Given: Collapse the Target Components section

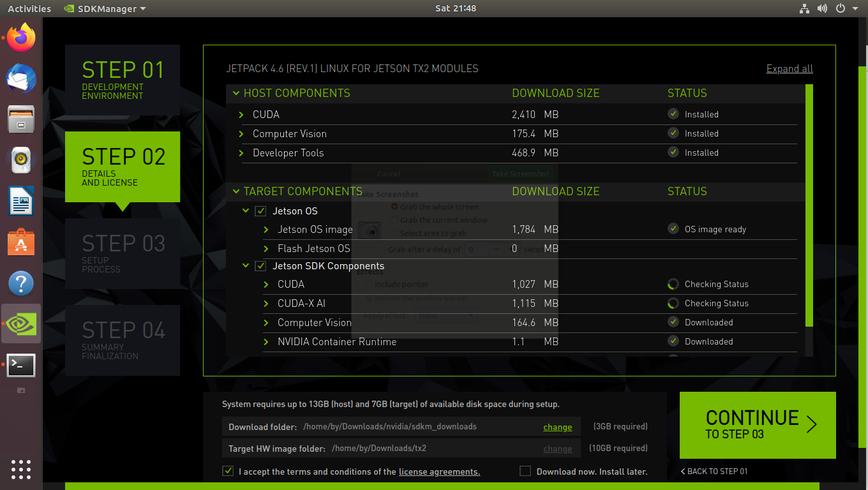Looking at the screenshot, I should point(236,191).
